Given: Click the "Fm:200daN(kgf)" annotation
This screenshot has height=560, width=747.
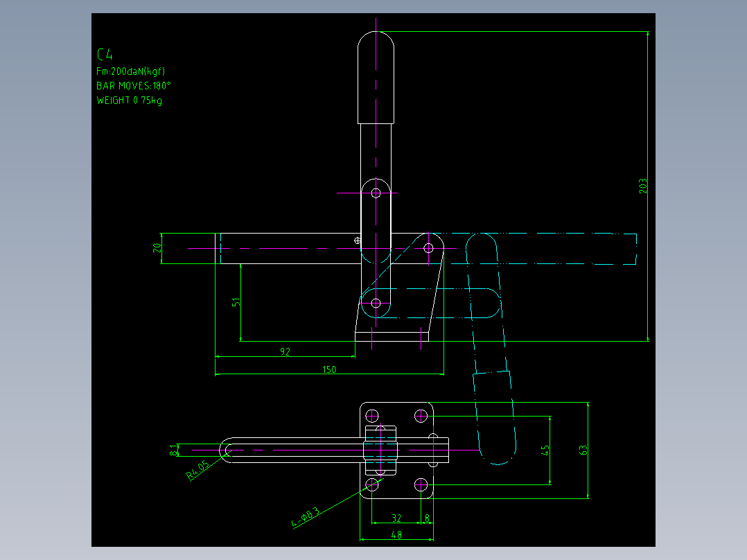Looking at the screenshot, I should (130, 71).
